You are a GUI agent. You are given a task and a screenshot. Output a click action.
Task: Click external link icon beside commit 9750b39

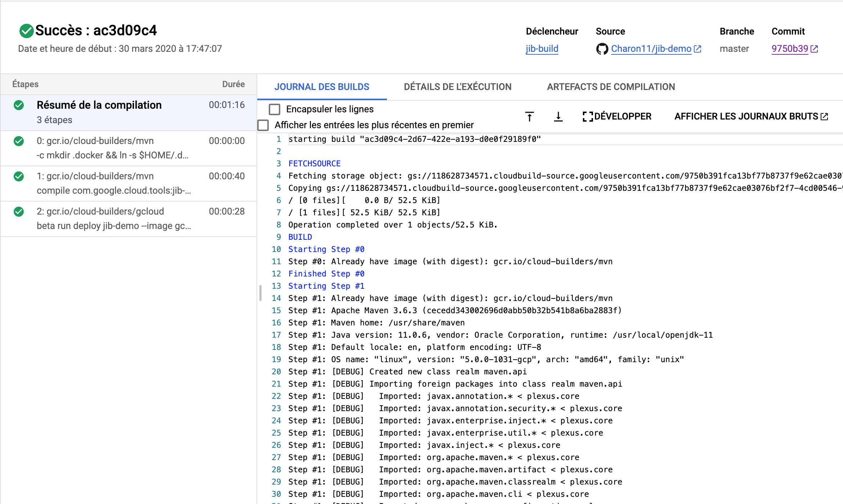tap(815, 49)
